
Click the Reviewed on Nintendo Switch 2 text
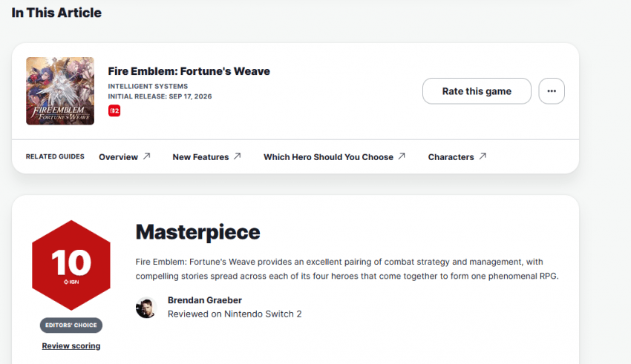(x=235, y=314)
